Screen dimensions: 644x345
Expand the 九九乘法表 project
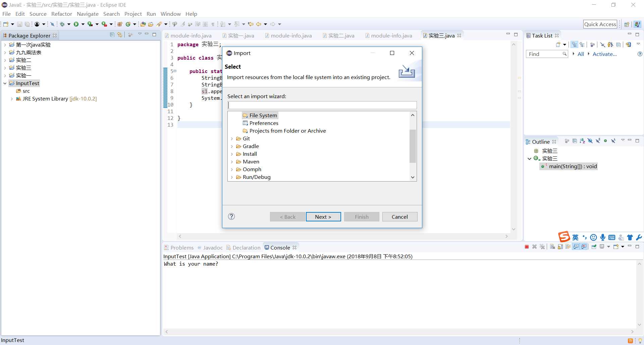pos(5,53)
